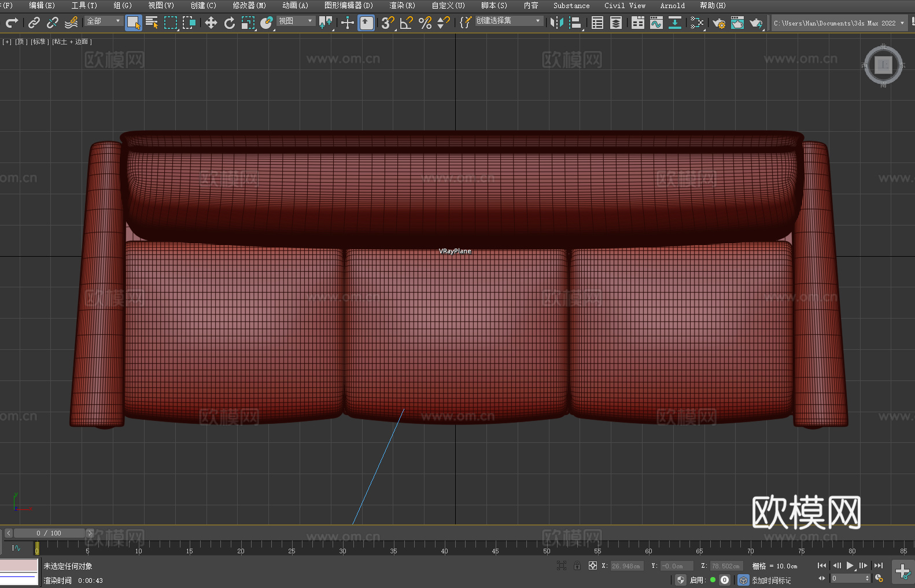This screenshot has width=915, height=588.
Task: Expand the 创建选择集 named selection dropdown
Action: click(x=509, y=21)
